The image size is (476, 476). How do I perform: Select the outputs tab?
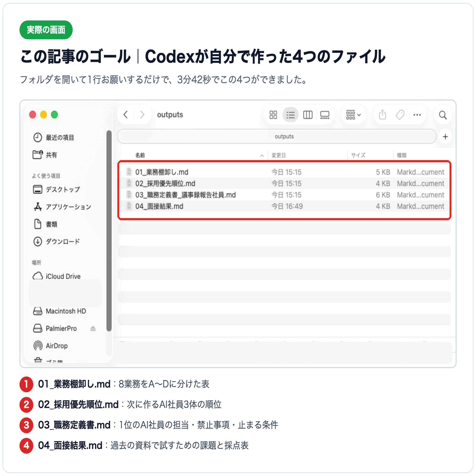click(x=277, y=136)
